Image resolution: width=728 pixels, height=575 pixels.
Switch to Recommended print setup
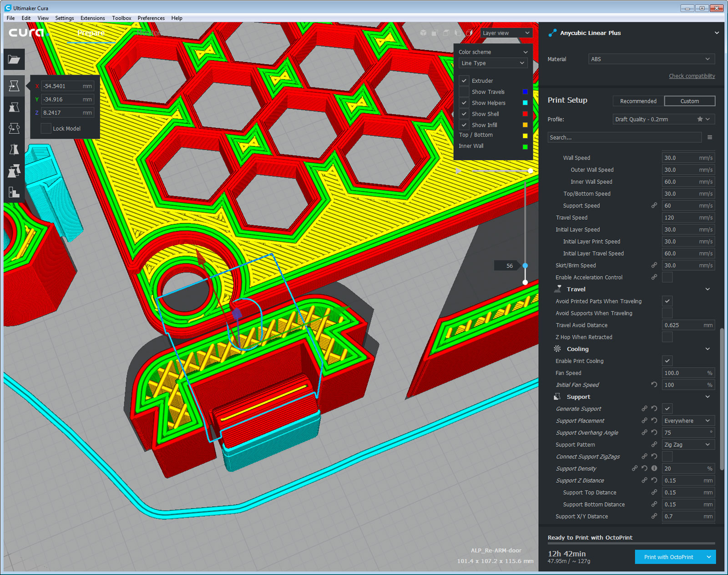pos(638,101)
